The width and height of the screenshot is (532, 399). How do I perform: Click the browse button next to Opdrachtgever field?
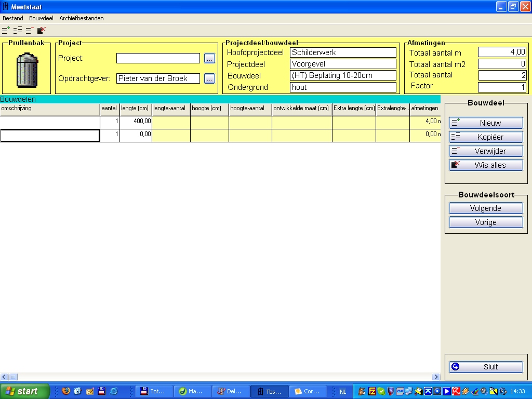(210, 79)
